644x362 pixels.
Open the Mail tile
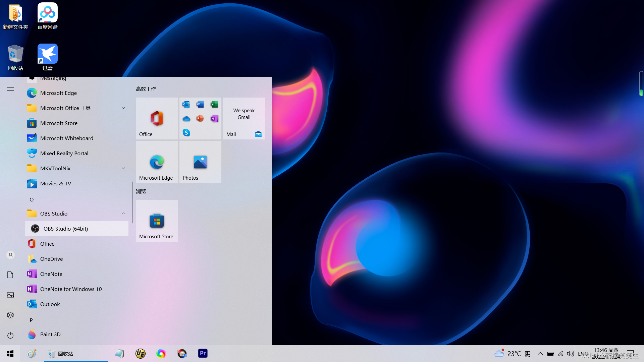pyautogui.click(x=244, y=118)
